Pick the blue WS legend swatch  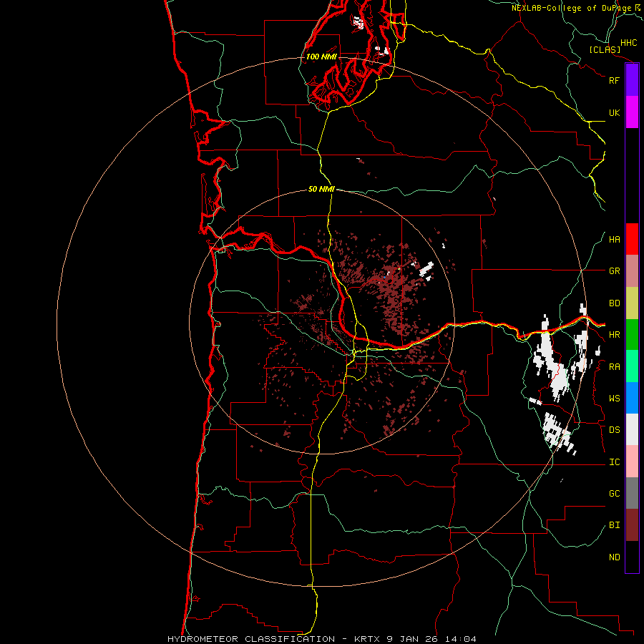(x=632, y=398)
